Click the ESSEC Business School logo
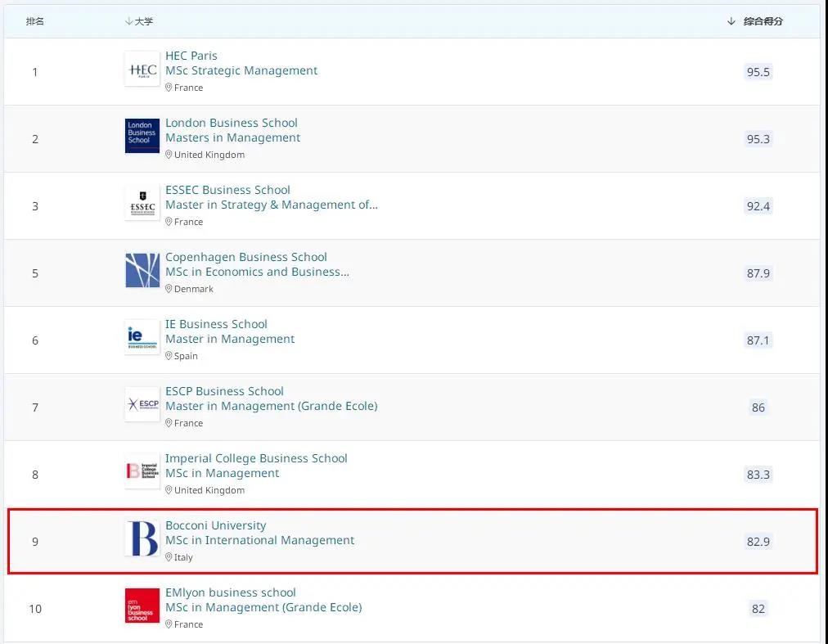The width and height of the screenshot is (828, 644). pyautogui.click(x=142, y=203)
